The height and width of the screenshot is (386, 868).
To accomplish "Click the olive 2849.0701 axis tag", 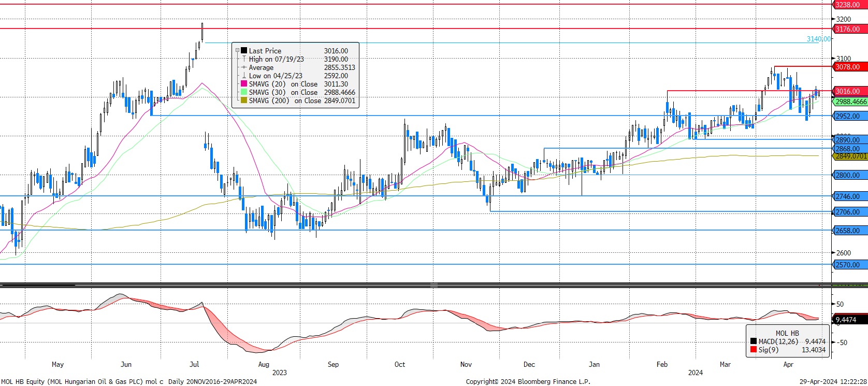I will [x=850, y=156].
